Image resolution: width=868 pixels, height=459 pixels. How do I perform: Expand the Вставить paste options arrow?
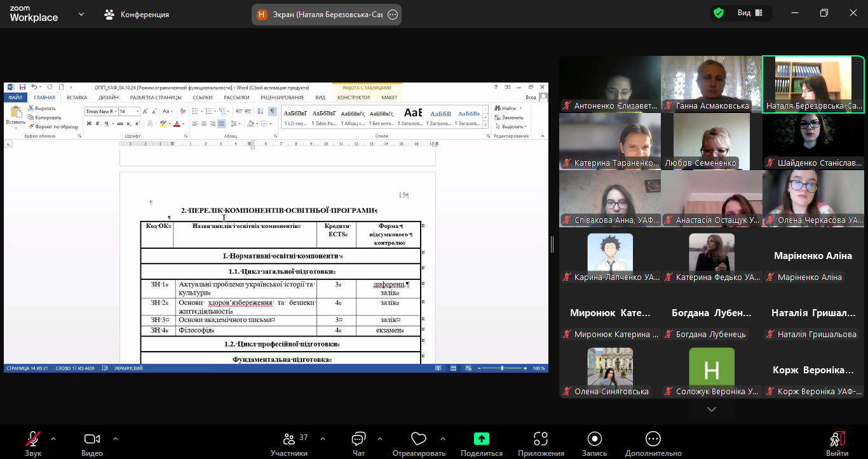pos(16,128)
